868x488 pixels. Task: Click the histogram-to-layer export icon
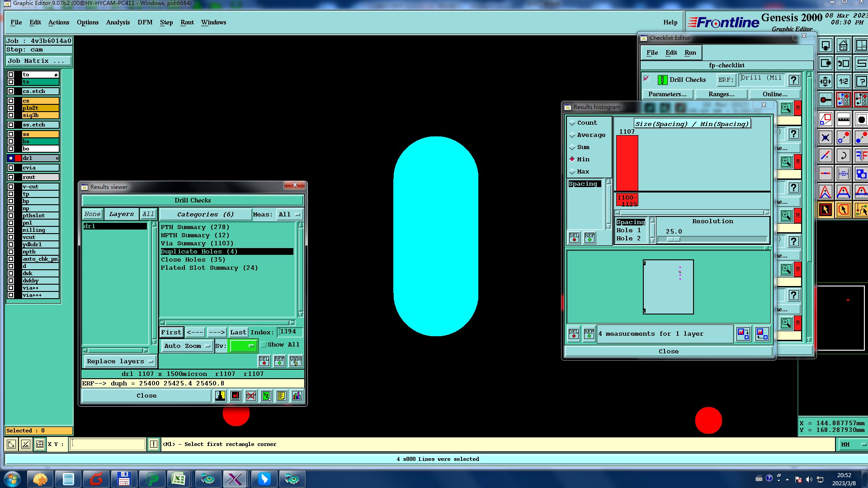743,334
